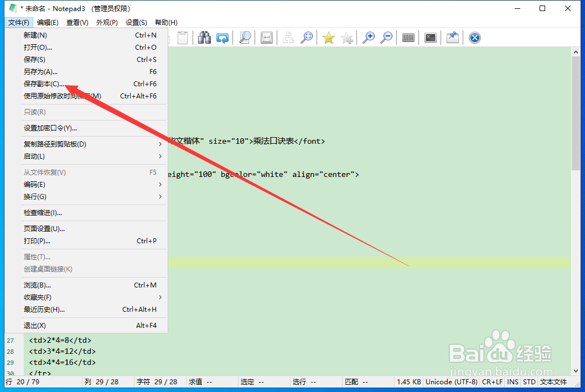
Task: Click the scrollbar up arrow
Action: [x=576, y=52]
